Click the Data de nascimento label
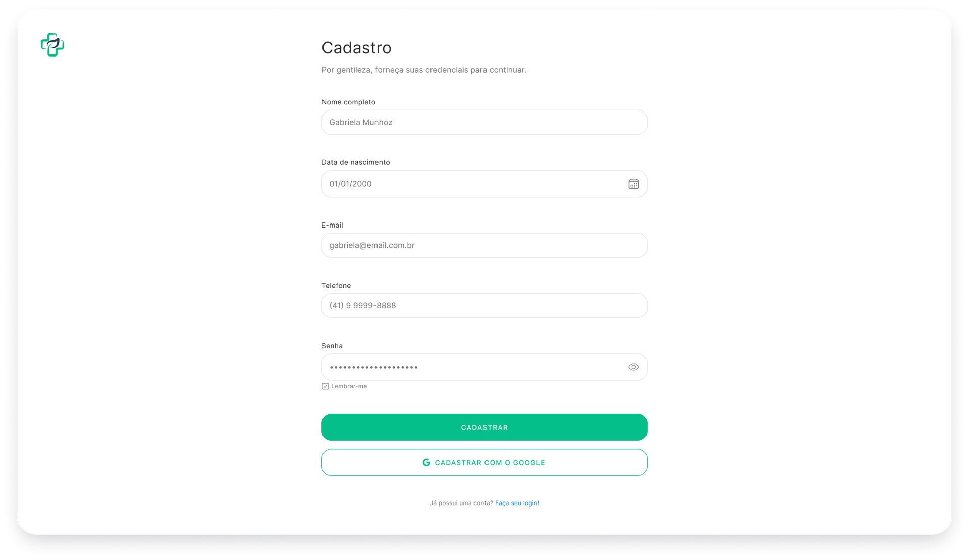This screenshot has width=969, height=560. click(x=355, y=162)
